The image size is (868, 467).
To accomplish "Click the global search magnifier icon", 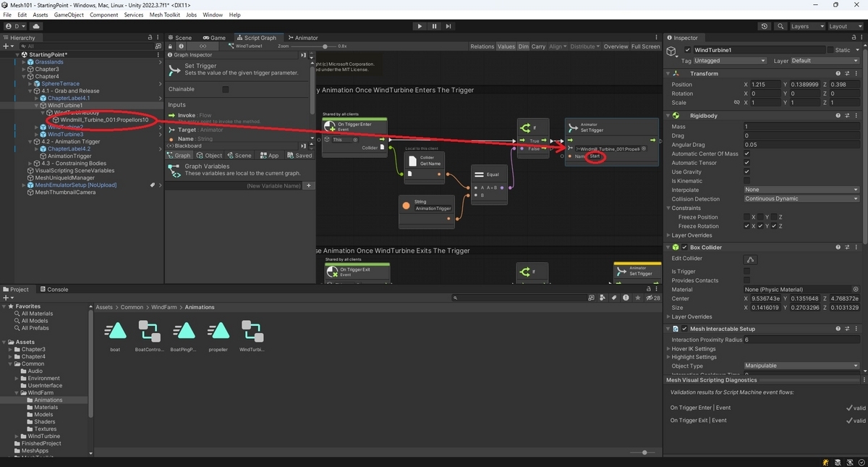I will pyautogui.click(x=780, y=26).
